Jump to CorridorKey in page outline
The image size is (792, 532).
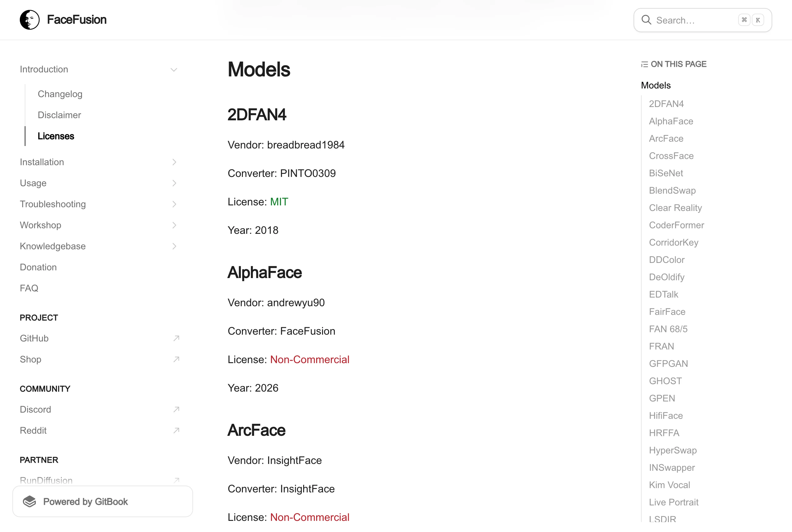[674, 242]
